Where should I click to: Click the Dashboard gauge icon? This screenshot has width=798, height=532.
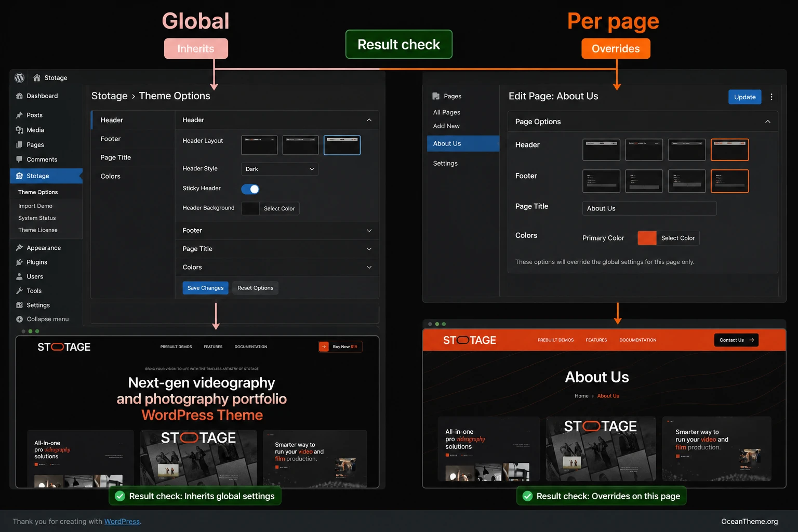tap(19, 96)
